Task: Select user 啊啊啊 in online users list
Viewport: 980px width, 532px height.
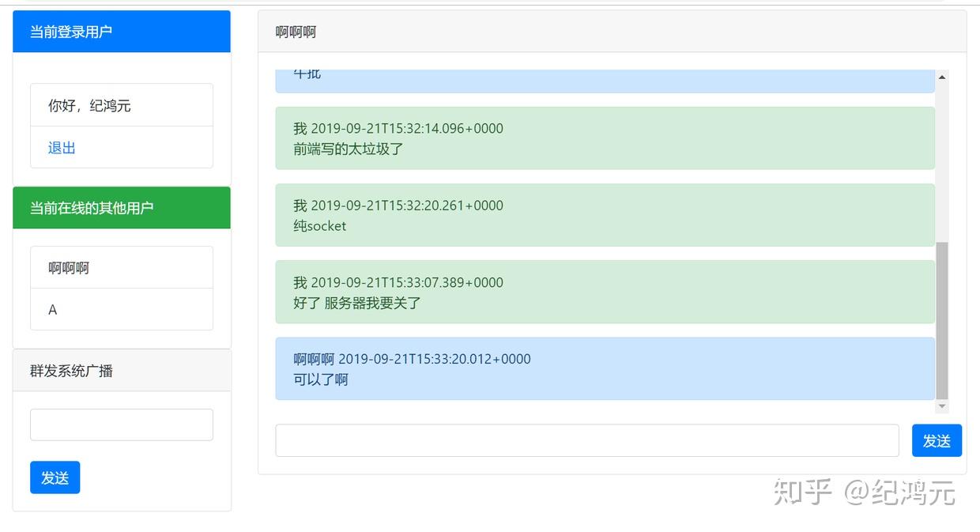Action: pyautogui.click(x=122, y=268)
